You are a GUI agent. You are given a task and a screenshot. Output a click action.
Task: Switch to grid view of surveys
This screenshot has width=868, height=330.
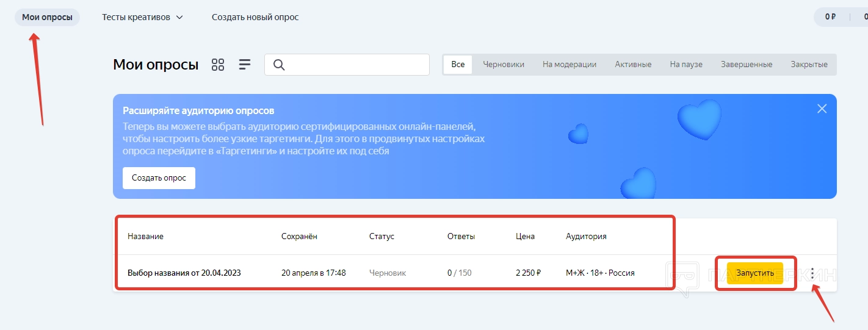point(218,65)
